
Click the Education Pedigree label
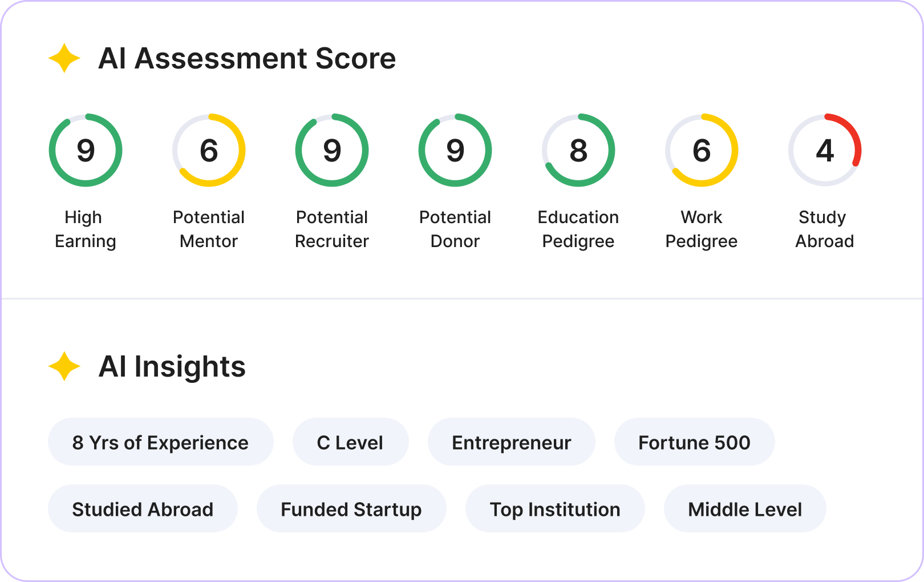coord(578,229)
